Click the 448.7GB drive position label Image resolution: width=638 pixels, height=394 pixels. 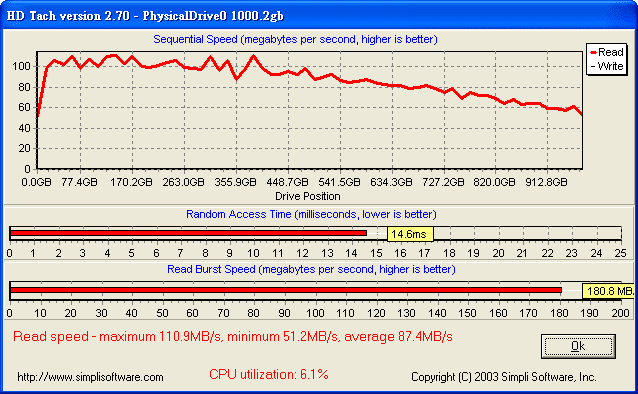coord(288,182)
